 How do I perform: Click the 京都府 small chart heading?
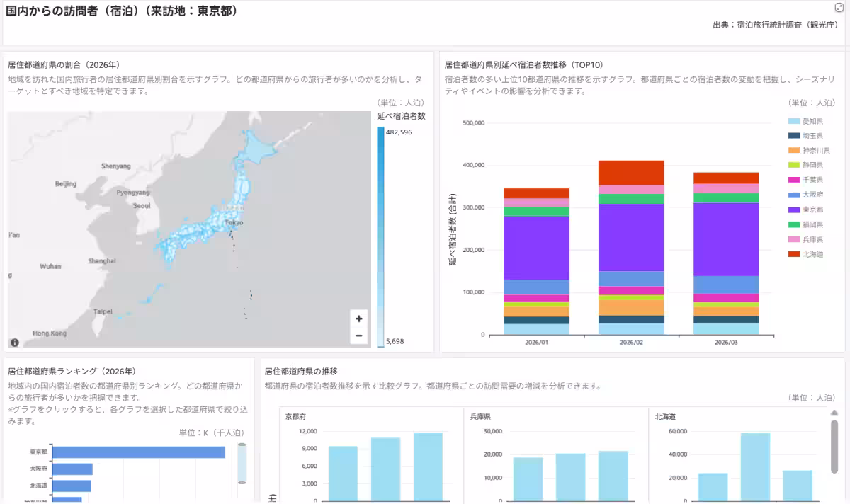[x=295, y=417]
